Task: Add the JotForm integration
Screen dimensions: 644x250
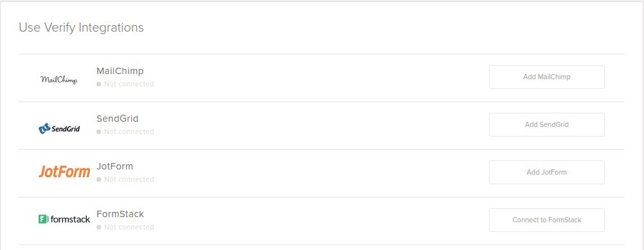Action: click(x=547, y=172)
